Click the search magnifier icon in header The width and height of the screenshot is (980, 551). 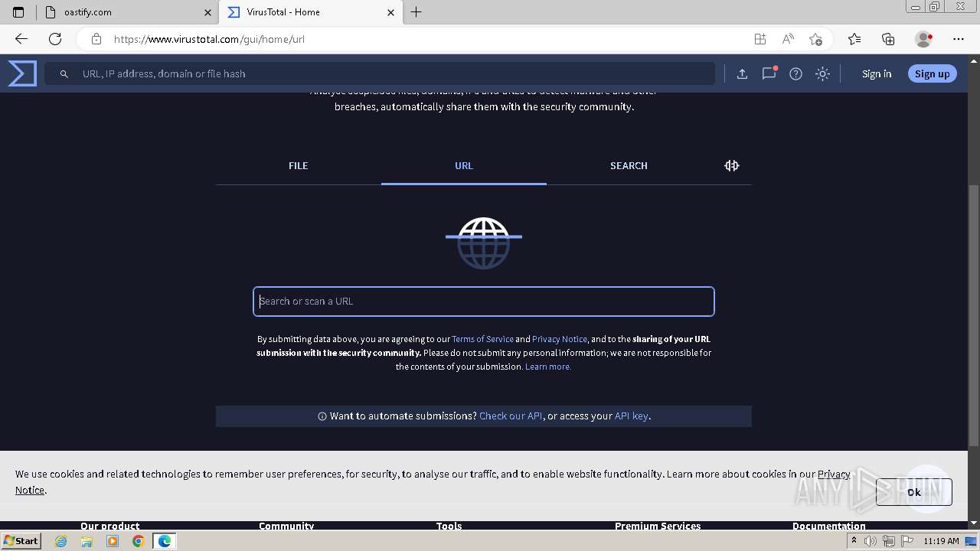click(64, 73)
